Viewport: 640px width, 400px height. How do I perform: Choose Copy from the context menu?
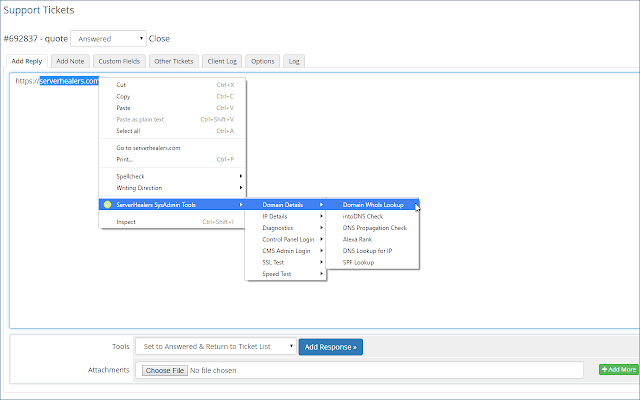coord(172,96)
